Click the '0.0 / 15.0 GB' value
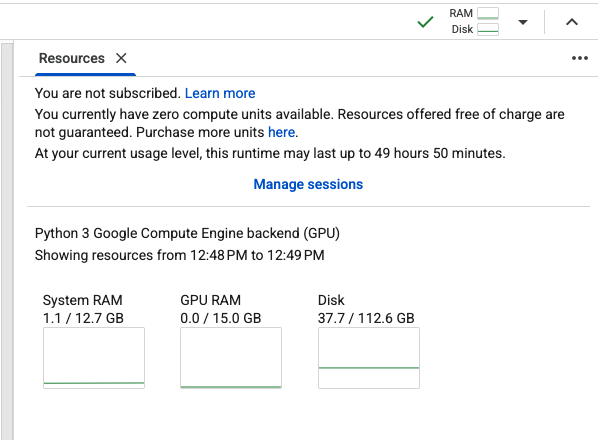 [221, 318]
